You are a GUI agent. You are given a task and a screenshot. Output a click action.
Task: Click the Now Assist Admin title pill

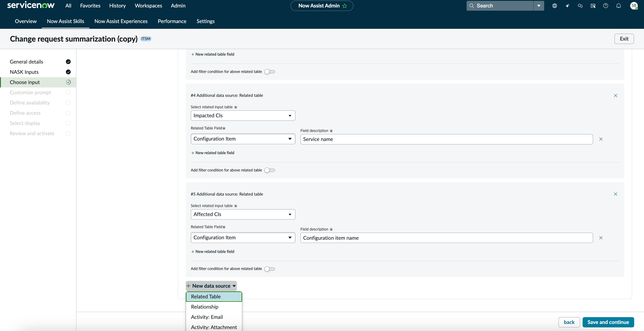pyautogui.click(x=322, y=6)
